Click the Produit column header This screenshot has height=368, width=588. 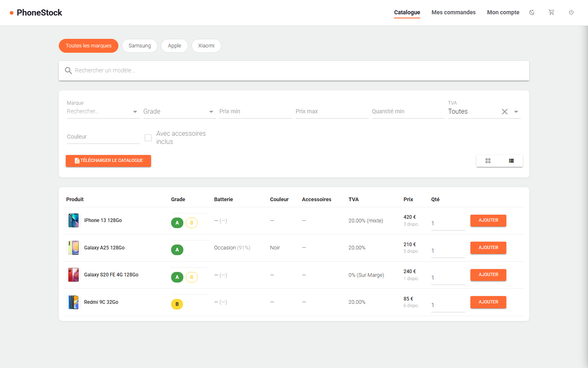(x=75, y=200)
